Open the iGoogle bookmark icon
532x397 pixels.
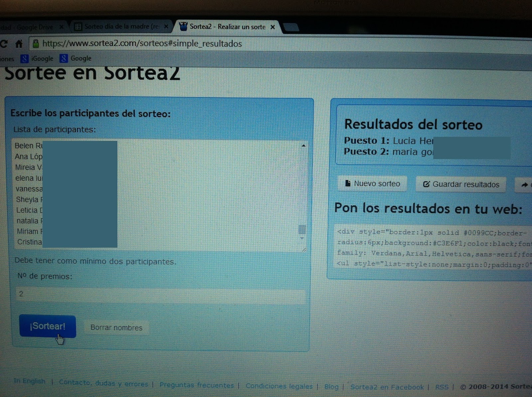pyautogui.click(x=24, y=59)
